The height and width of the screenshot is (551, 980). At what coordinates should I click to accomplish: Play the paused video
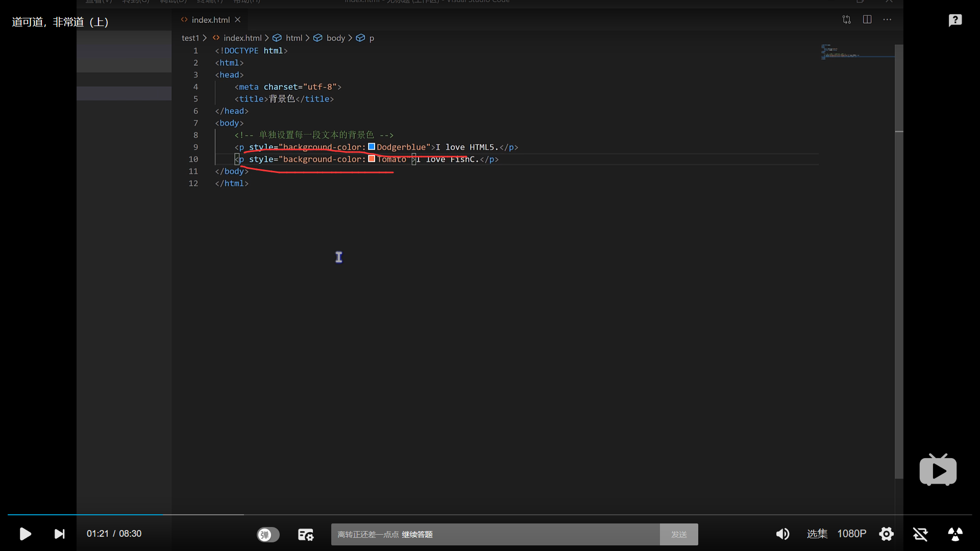tap(25, 534)
